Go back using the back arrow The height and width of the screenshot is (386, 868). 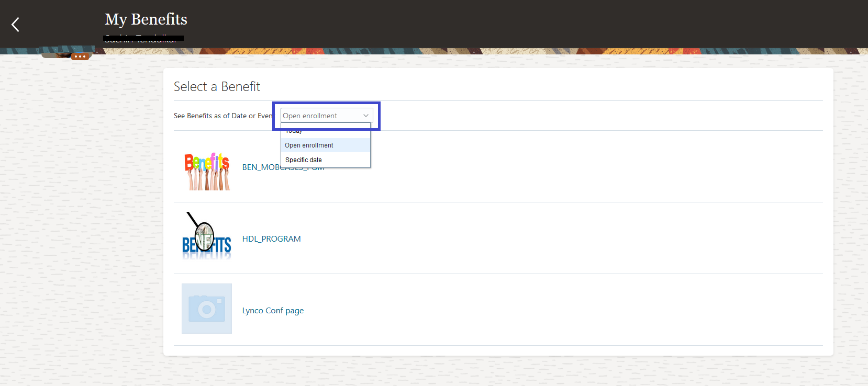click(x=16, y=24)
